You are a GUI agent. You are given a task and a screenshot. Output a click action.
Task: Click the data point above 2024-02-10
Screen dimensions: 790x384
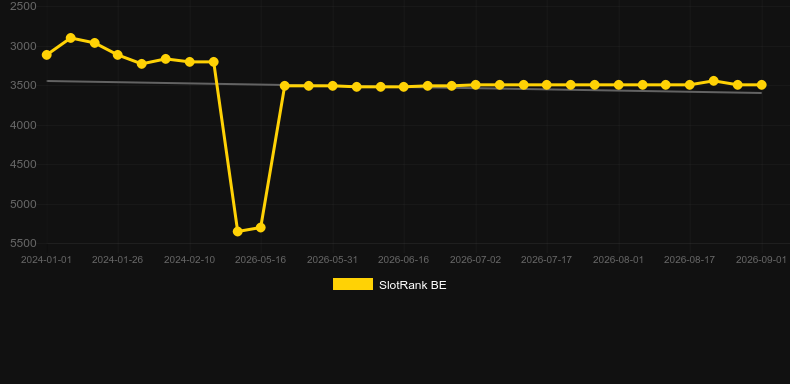[189, 61]
